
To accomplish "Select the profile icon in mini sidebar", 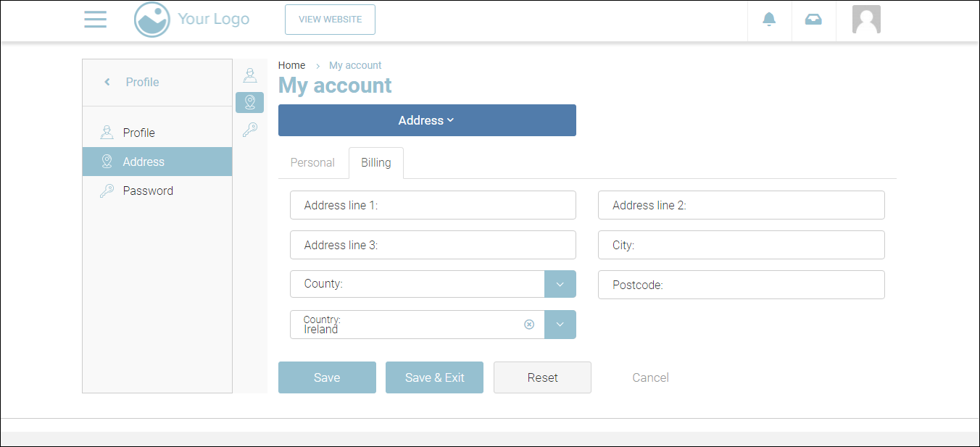I will (249, 75).
